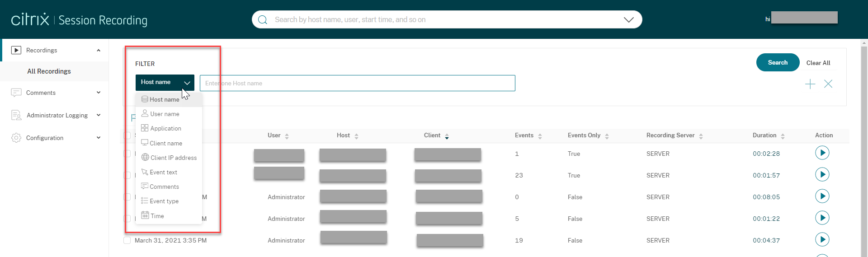Image resolution: width=868 pixels, height=257 pixels.
Task: Expand the Configuration sidebar section
Action: coord(99,138)
